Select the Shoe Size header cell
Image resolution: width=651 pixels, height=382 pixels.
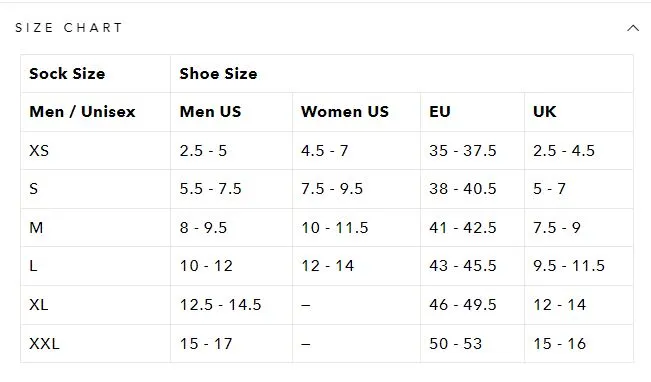pos(401,73)
